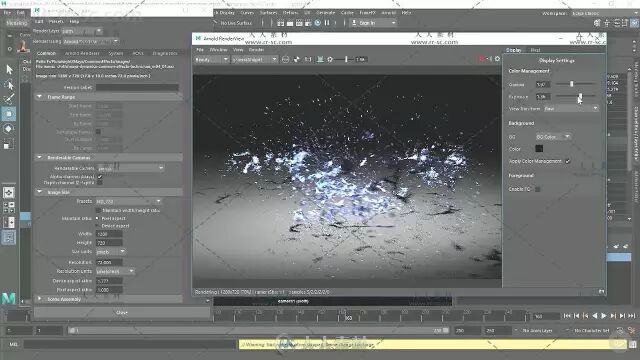Click the Sign In button
Screen dimensions: 640x360
click(x=374, y=23)
